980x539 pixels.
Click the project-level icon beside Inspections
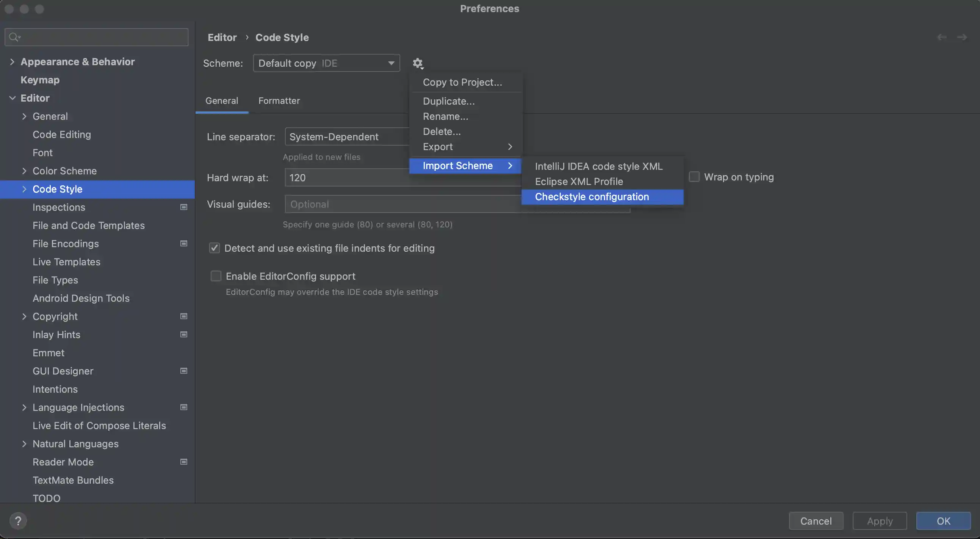point(184,207)
